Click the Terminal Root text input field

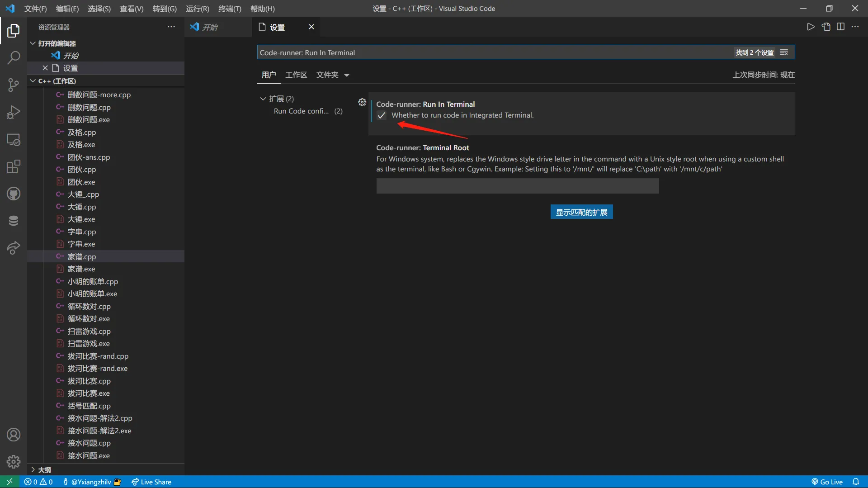click(x=517, y=186)
